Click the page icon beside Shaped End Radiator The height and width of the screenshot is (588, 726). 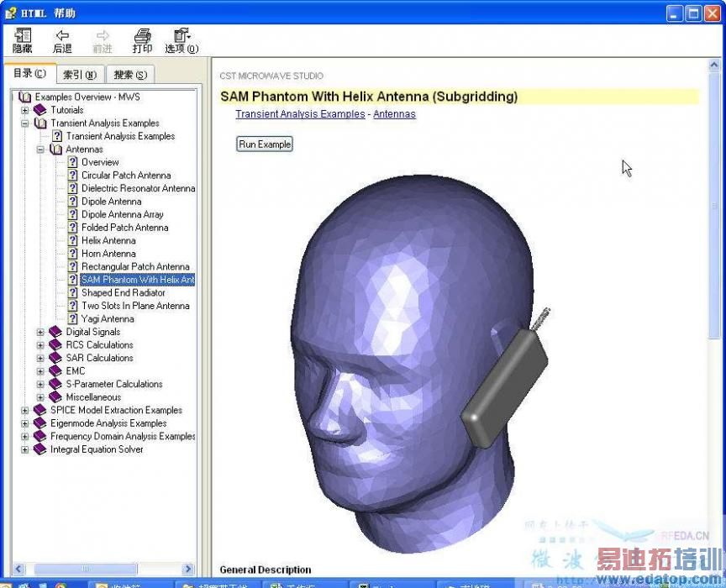point(72,292)
